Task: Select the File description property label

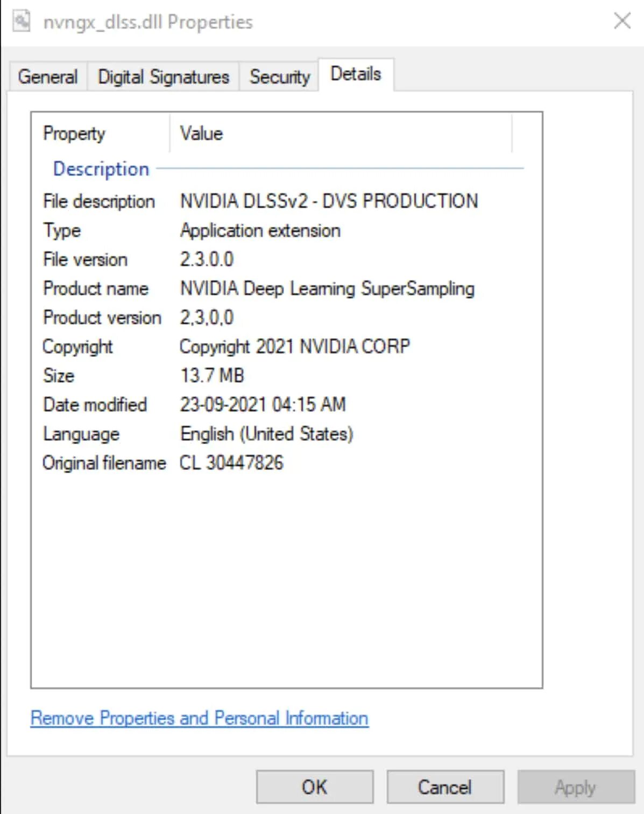Action: pyautogui.click(x=99, y=201)
